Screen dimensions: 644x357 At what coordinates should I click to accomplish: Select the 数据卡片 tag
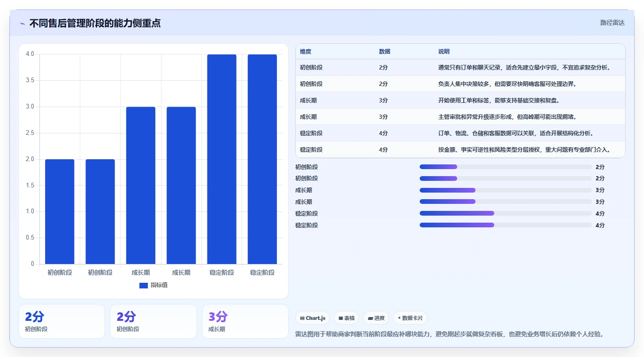point(410,318)
